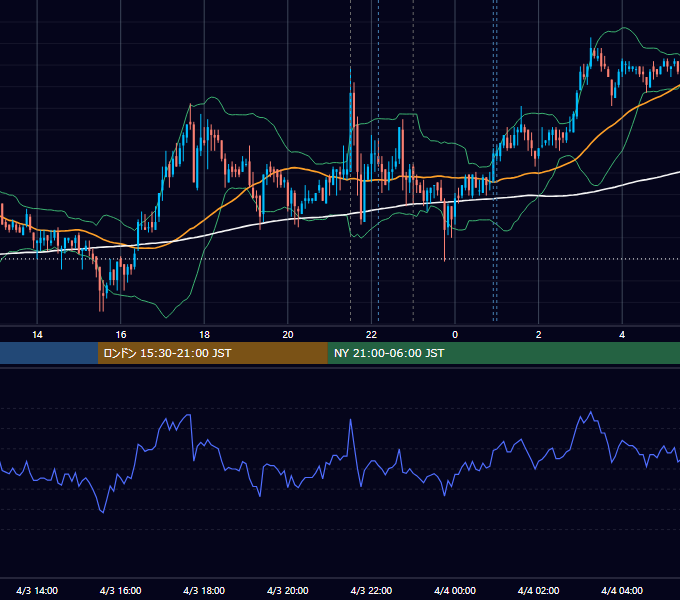This screenshot has width=680, height=600.
Task: Click the 14 hour axis label
Action: [x=37, y=335]
